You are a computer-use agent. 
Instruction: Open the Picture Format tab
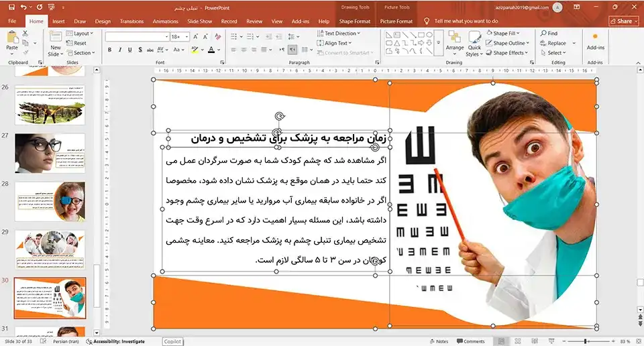[x=396, y=21]
